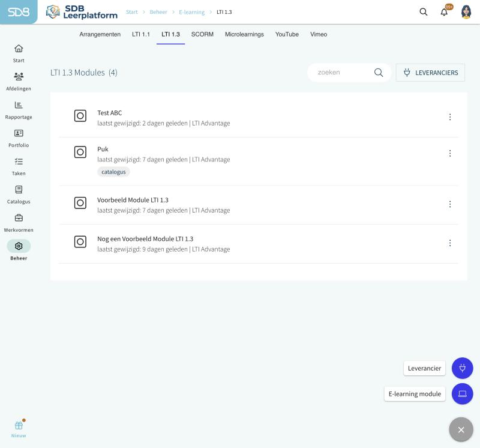Open the Test ABC module title

[110, 113]
